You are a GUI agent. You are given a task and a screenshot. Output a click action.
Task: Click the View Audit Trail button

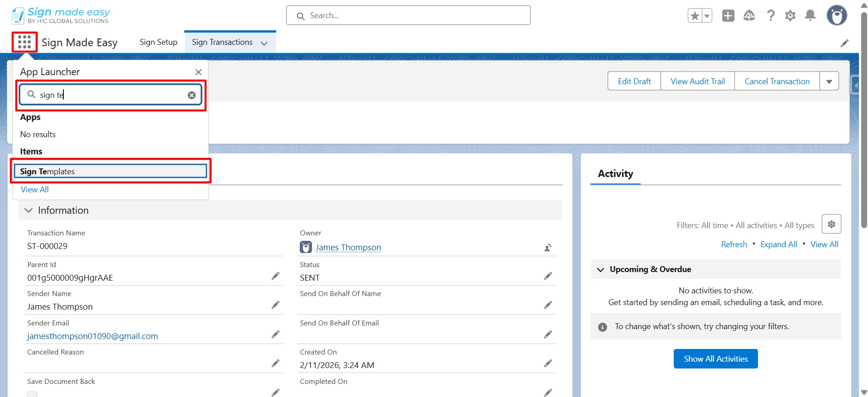coord(698,81)
